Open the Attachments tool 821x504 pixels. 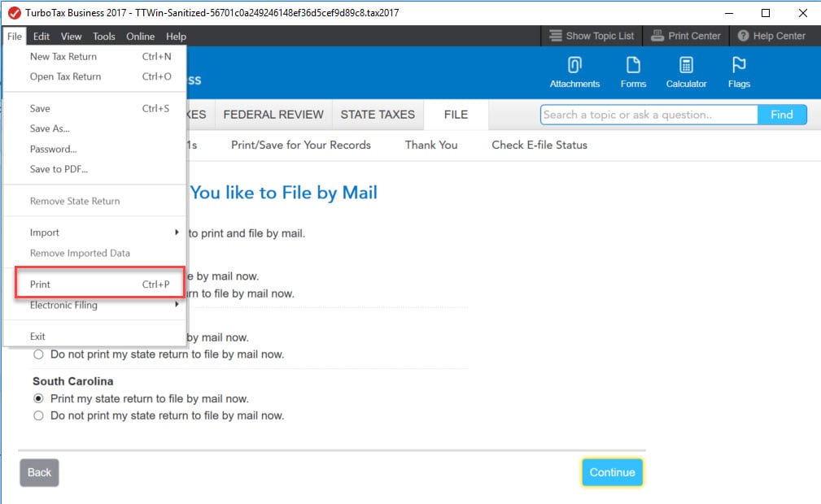pos(574,72)
